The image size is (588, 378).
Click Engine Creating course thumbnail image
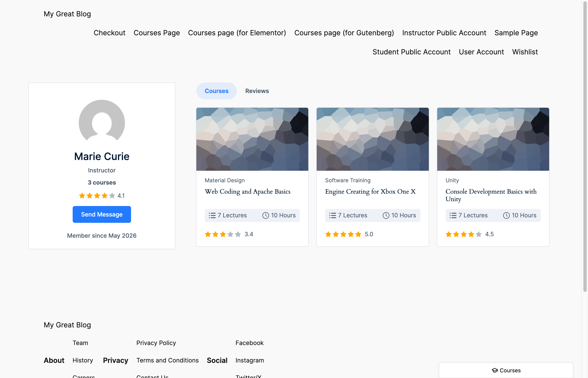pos(373,139)
